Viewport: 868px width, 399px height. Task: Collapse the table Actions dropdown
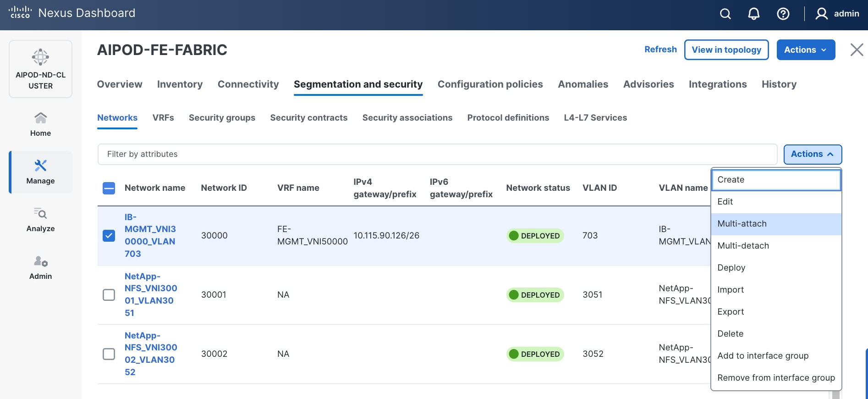[812, 154]
